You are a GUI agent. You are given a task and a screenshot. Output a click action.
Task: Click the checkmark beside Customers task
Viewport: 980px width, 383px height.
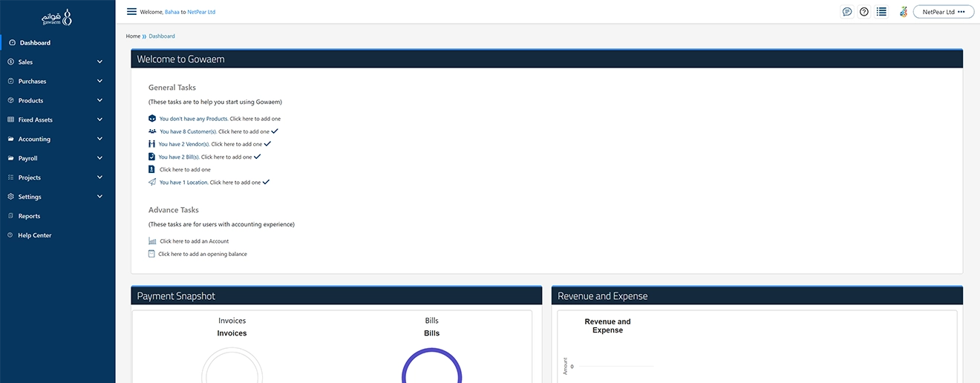coord(275,131)
